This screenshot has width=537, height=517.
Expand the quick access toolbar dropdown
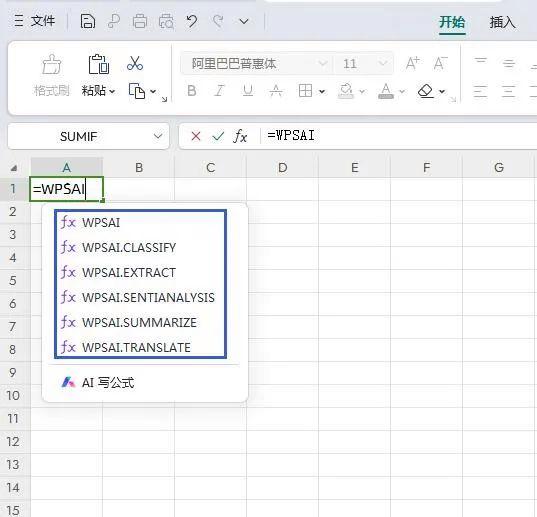[244, 22]
